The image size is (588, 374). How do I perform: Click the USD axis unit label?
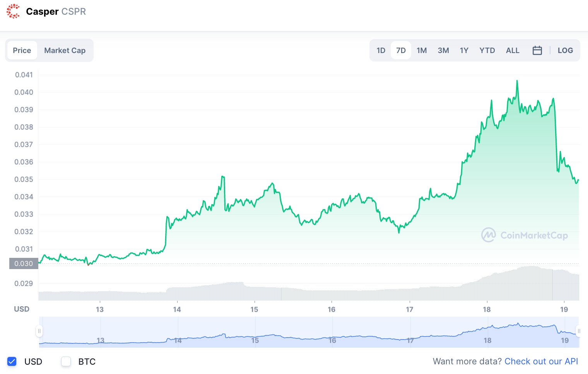coord(22,309)
